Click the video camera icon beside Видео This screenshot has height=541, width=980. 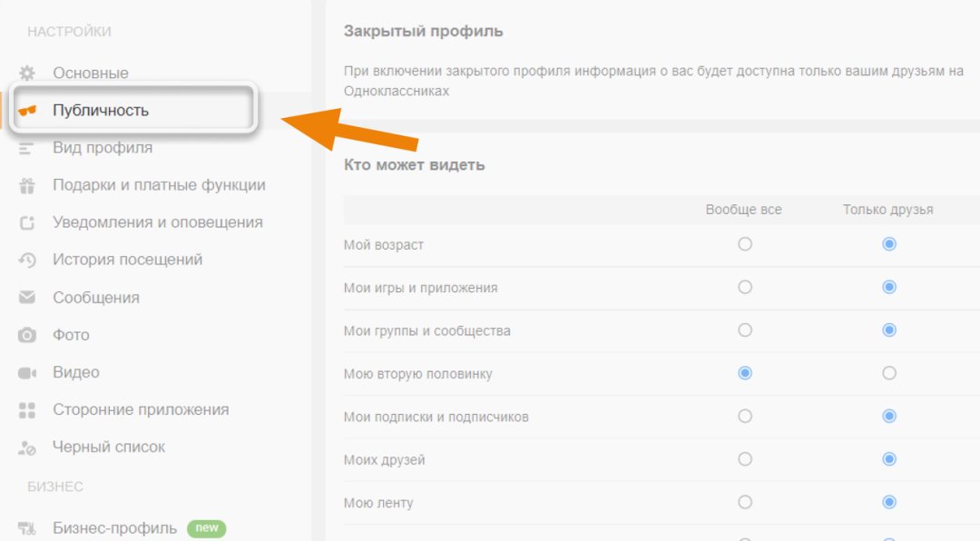point(27,373)
